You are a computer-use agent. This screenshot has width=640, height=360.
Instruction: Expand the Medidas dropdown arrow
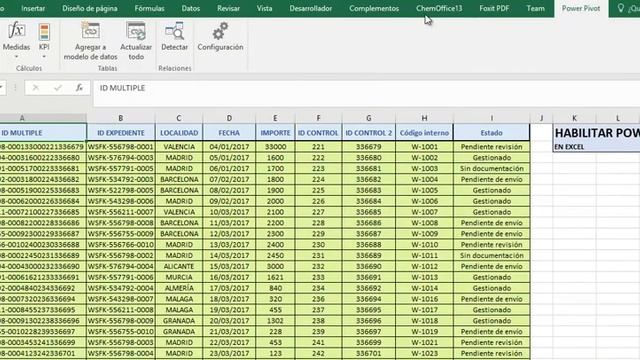click(16, 57)
